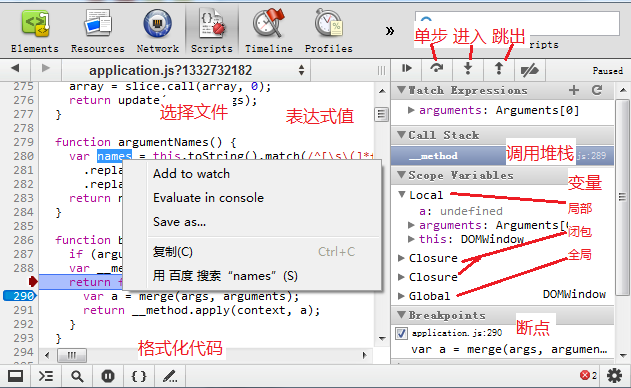Image resolution: width=631 pixels, height=388 pixels.
Task: Search in the current script
Action: [77, 376]
